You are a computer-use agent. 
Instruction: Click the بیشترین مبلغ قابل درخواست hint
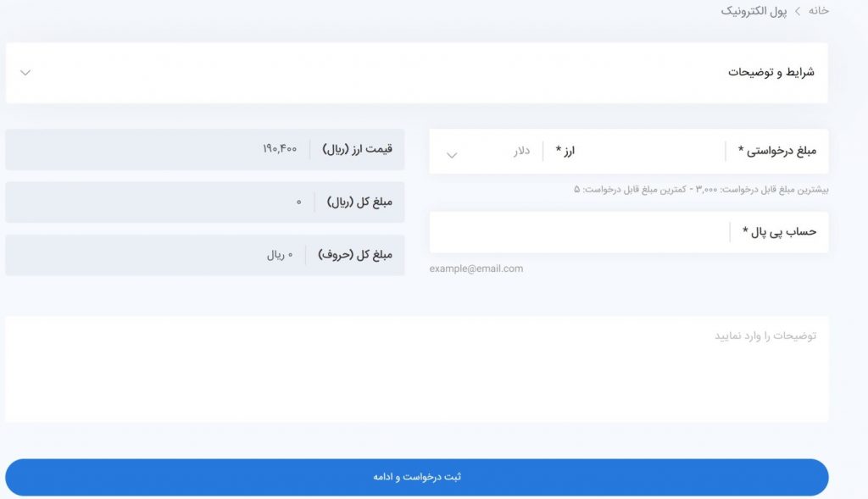pos(701,190)
